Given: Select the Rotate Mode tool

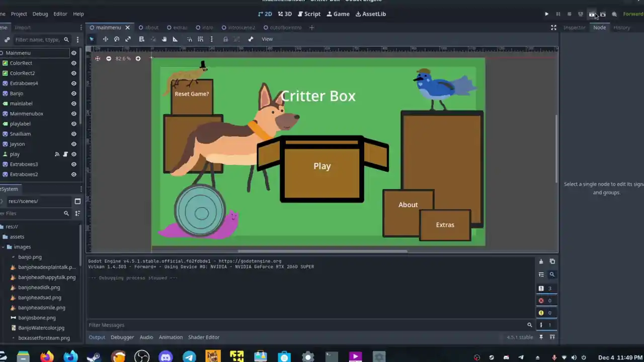Looking at the screenshot, I should (x=117, y=39).
